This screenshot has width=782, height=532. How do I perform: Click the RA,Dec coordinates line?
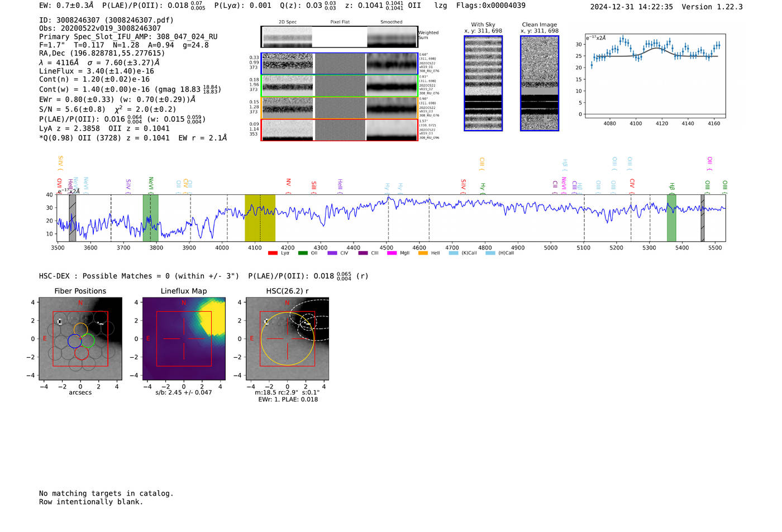coord(102,54)
